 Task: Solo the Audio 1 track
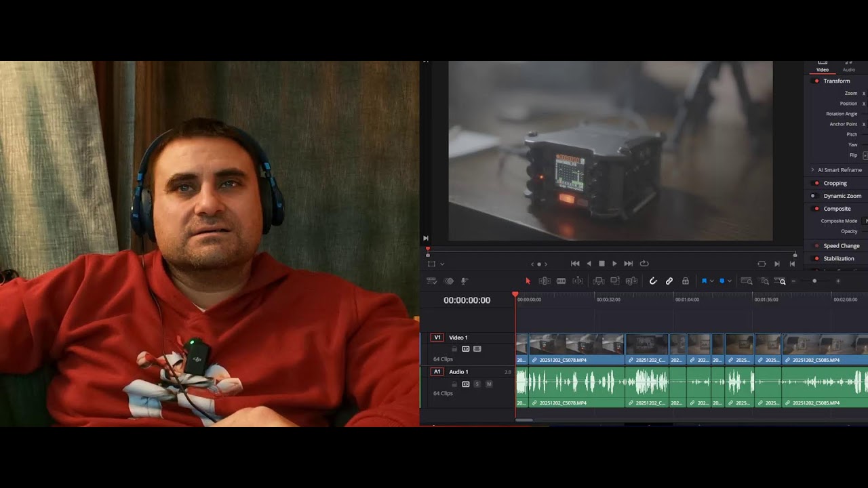click(477, 384)
